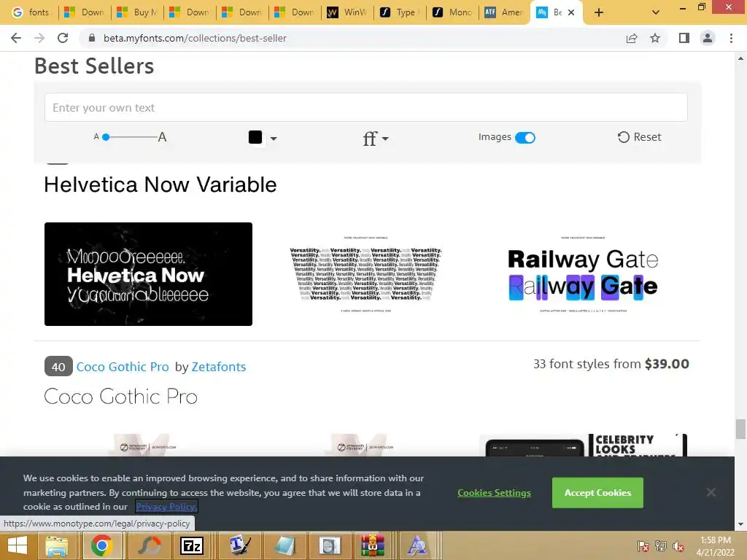Share this page via share icon

pyautogui.click(x=632, y=38)
